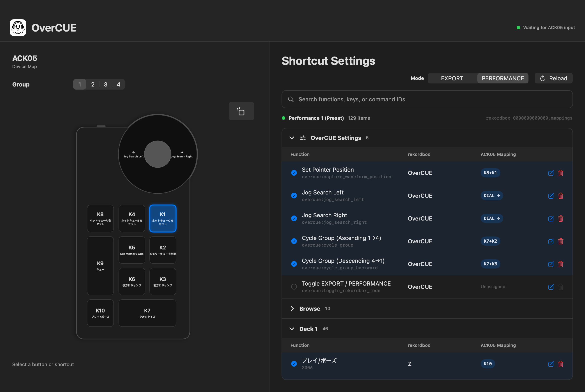
Task: Collapse the Deck 1 section
Action: [x=292, y=329]
